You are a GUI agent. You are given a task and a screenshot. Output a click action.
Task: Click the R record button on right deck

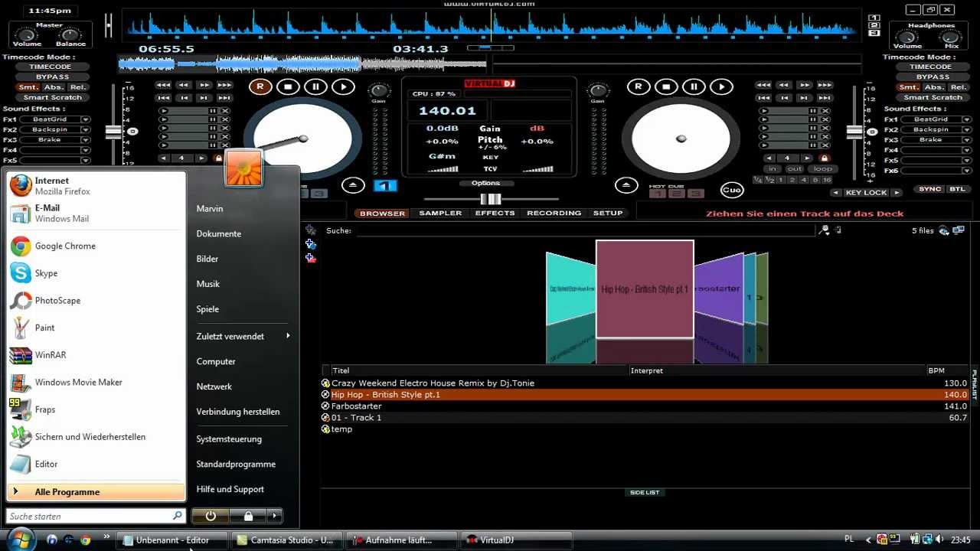click(638, 86)
